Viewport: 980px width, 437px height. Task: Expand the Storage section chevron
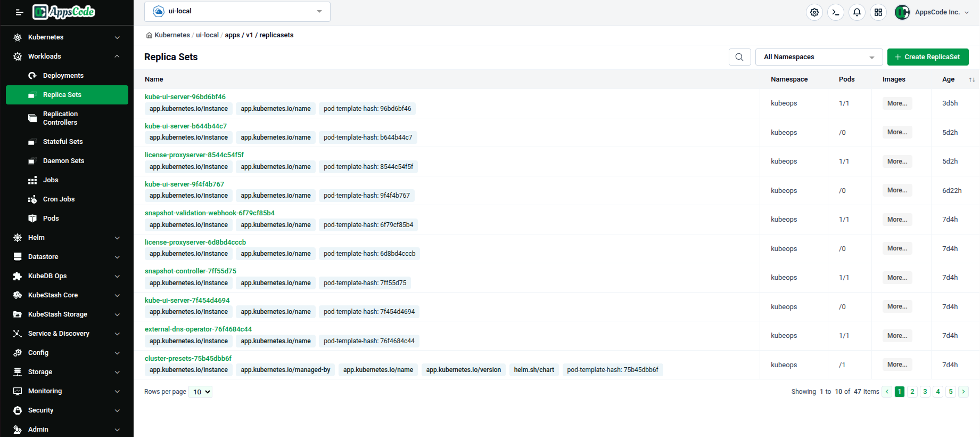pyautogui.click(x=117, y=372)
